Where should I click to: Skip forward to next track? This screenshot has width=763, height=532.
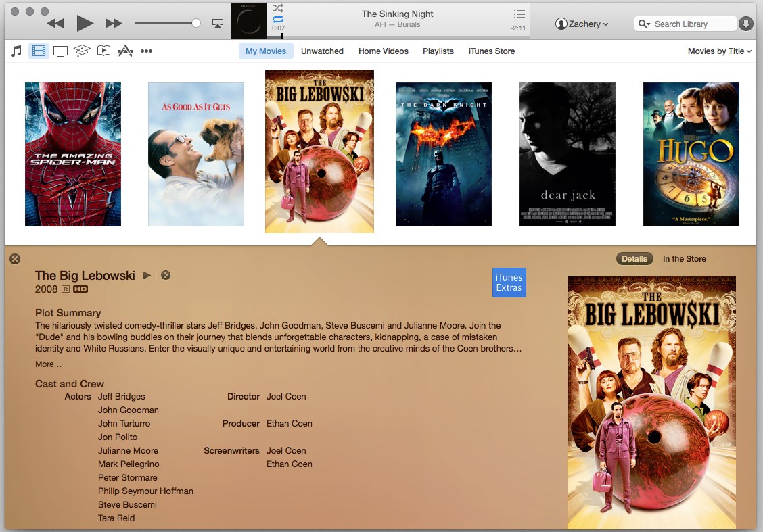[114, 23]
